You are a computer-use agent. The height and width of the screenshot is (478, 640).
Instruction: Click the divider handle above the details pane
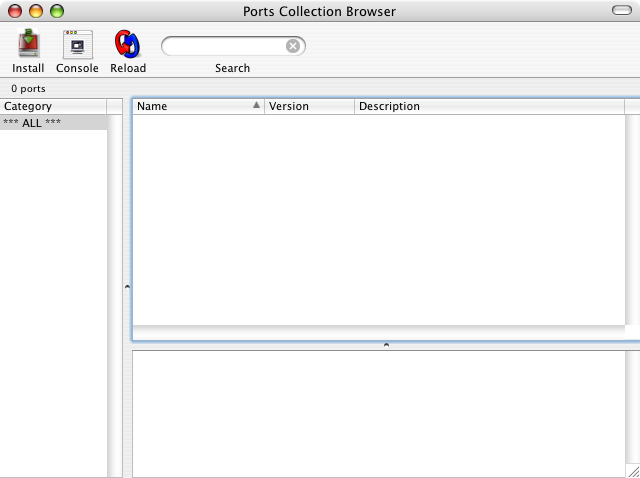386,345
